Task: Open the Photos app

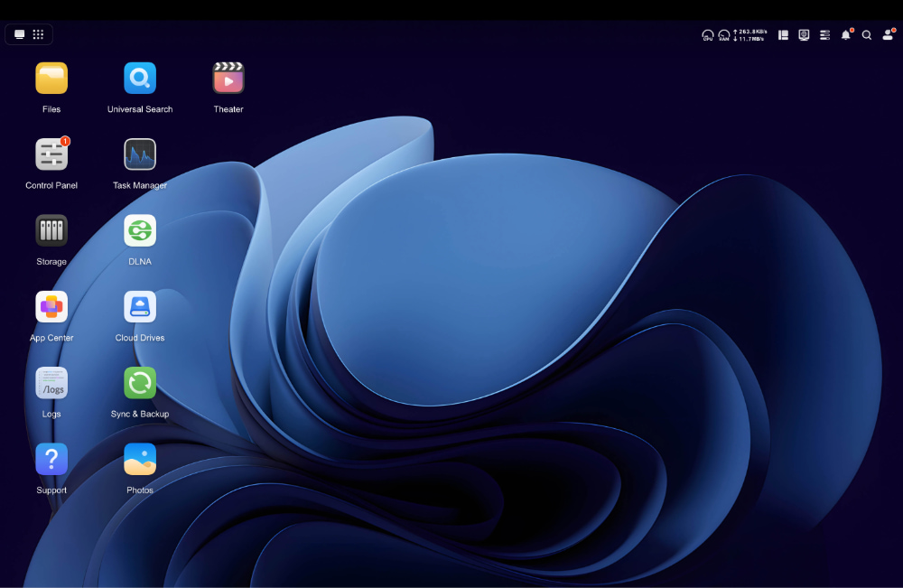Action: pos(140,459)
